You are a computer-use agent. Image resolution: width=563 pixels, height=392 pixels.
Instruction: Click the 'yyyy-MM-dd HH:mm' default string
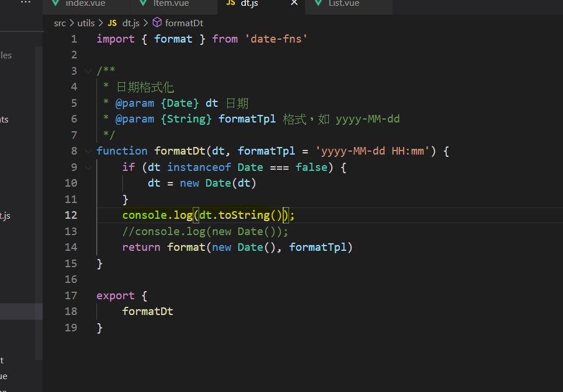coord(373,151)
